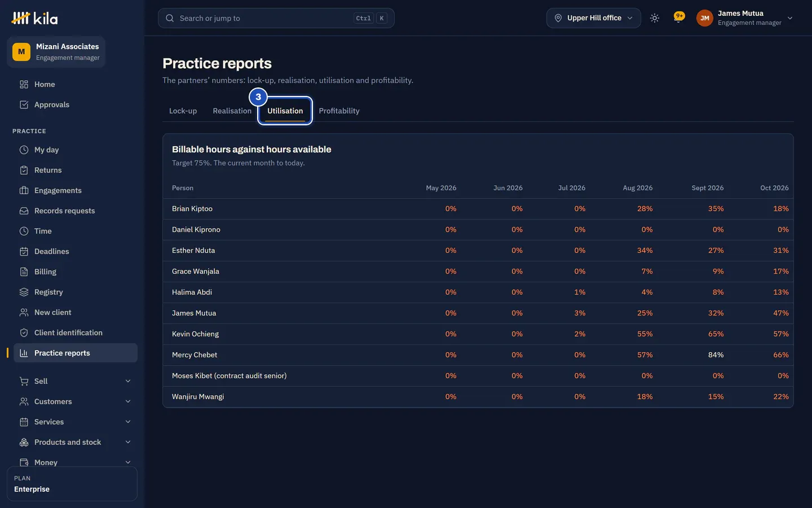Click the Practice reports chart icon
The width and height of the screenshot is (812, 508).
click(x=24, y=353)
